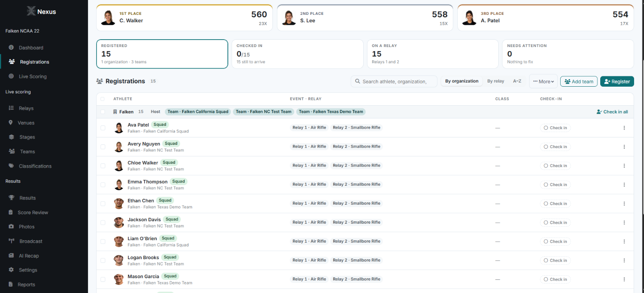The image size is (644, 293).
Task: Filter by Needs Attention stat card
Action: point(568,54)
